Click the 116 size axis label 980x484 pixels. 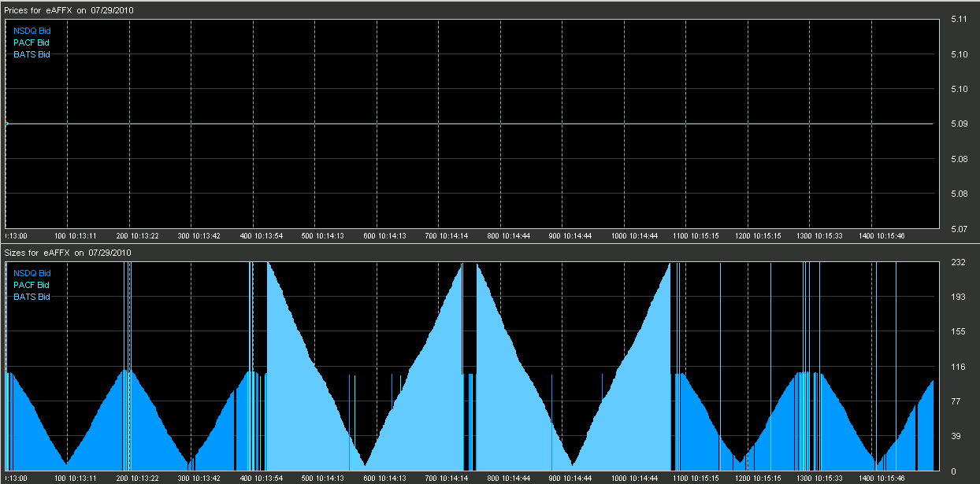click(x=959, y=367)
